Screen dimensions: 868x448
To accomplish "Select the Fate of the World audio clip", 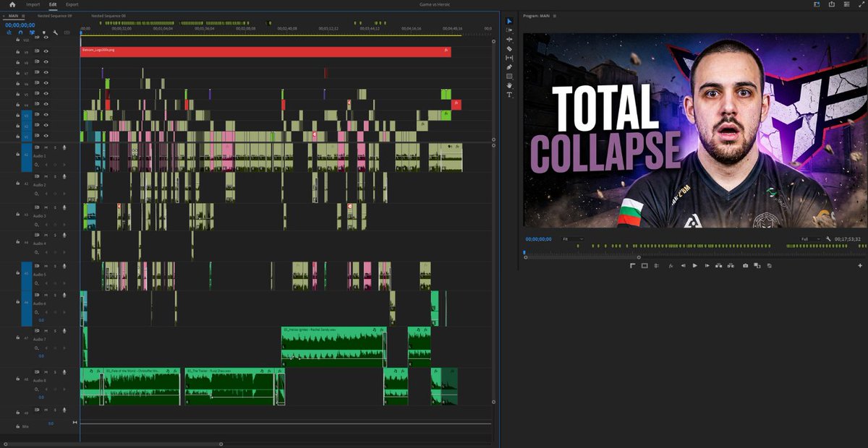I will (142, 387).
